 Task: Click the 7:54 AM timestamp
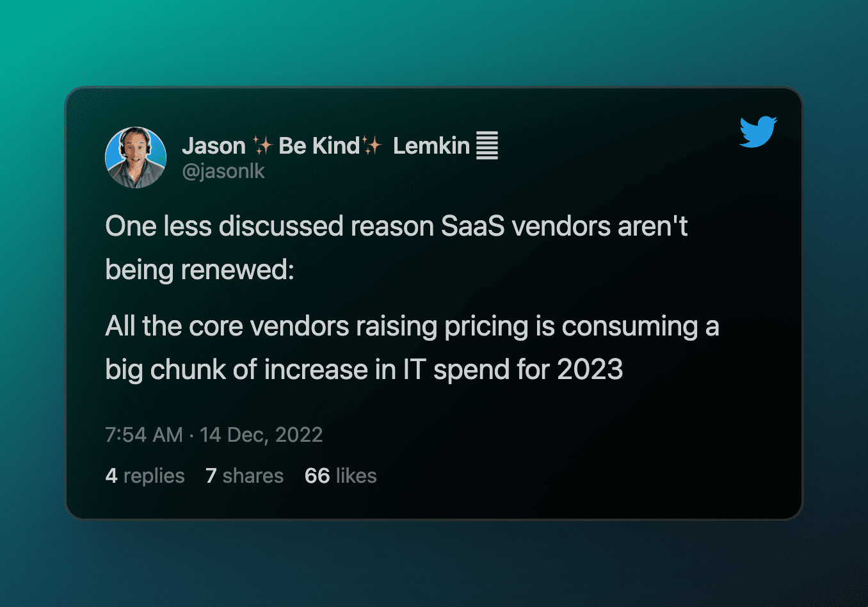point(144,435)
